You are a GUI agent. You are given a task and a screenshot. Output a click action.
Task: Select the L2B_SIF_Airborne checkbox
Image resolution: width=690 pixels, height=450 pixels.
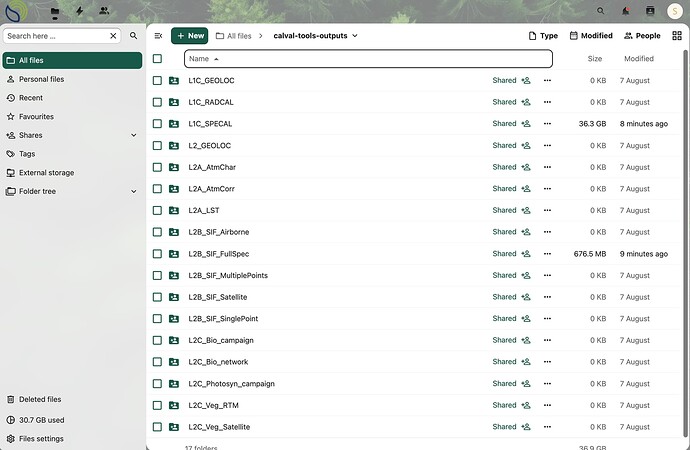(x=157, y=232)
